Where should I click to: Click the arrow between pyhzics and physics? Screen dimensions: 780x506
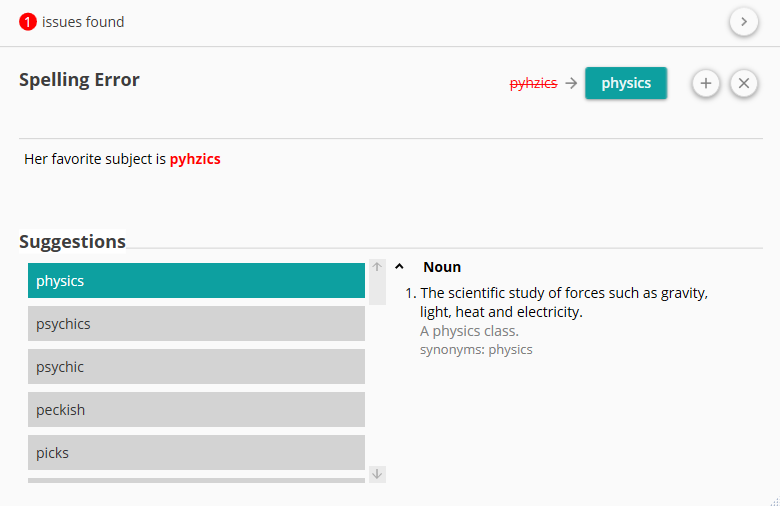point(571,83)
